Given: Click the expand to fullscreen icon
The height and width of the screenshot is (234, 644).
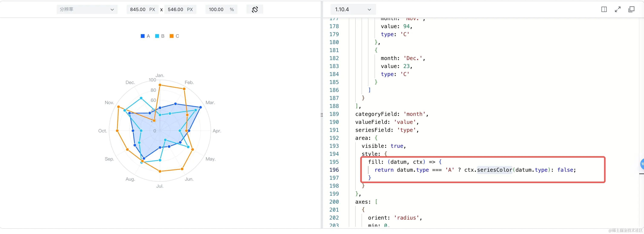Looking at the screenshot, I should (618, 10).
